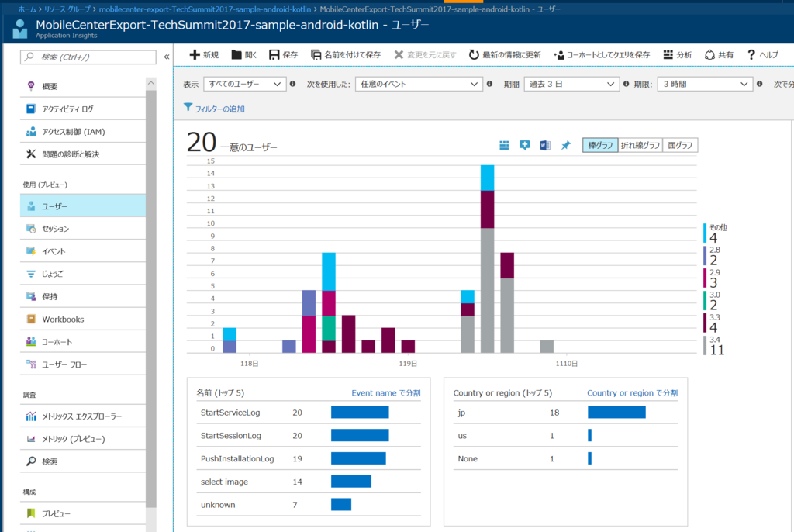Click the jp country row
The height and width of the screenshot is (532, 794).
click(x=565, y=413)
